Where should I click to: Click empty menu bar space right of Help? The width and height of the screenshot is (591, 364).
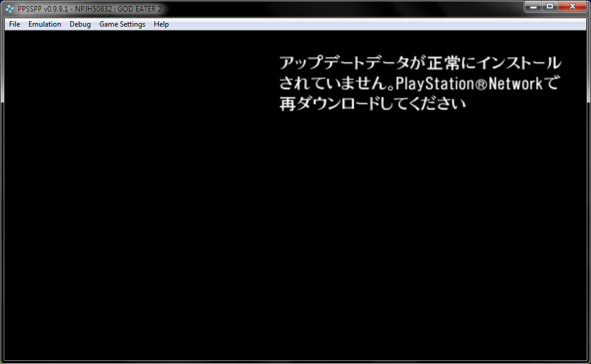click(x=363, y=24)
